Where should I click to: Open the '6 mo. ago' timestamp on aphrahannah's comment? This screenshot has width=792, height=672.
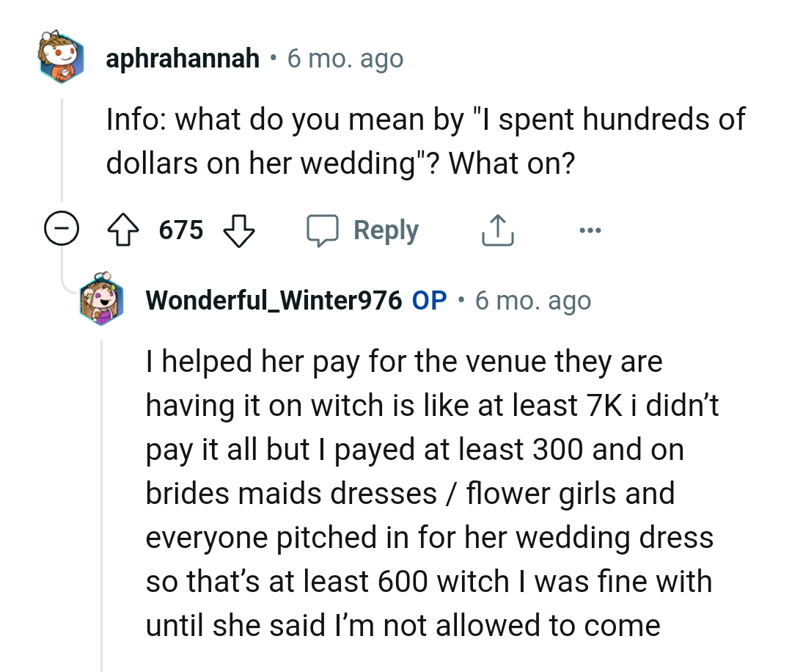coord(345,58)
